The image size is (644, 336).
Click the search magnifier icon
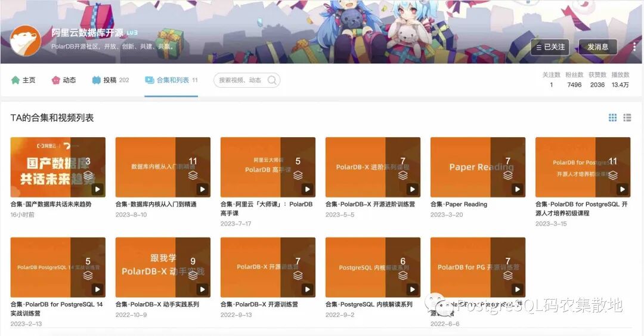click(x=272, y=80)
